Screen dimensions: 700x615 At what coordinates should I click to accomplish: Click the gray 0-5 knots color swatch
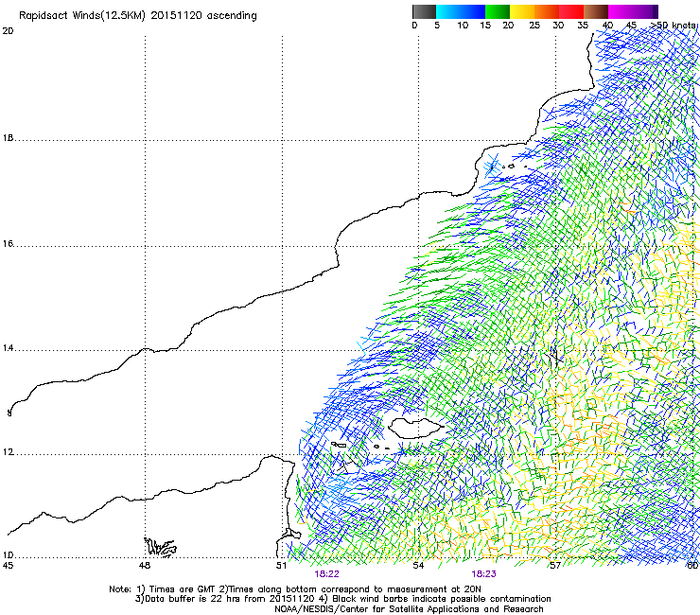point(424,11)
